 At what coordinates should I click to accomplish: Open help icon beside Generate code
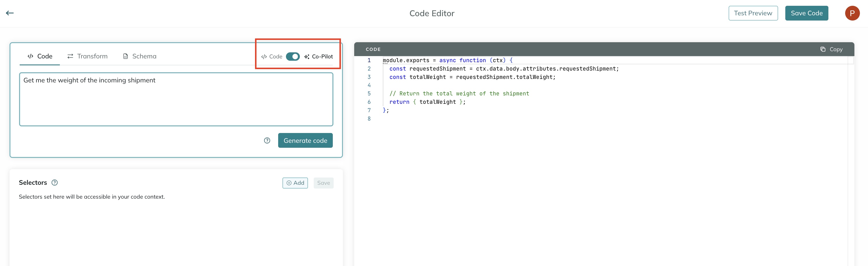coord(267,141)
